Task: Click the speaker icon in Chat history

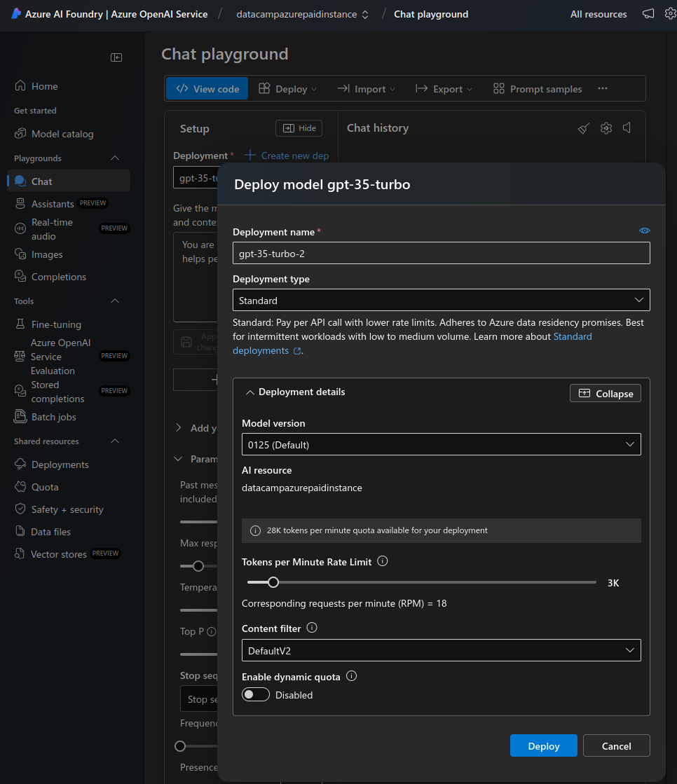Action: pos(627,128)
